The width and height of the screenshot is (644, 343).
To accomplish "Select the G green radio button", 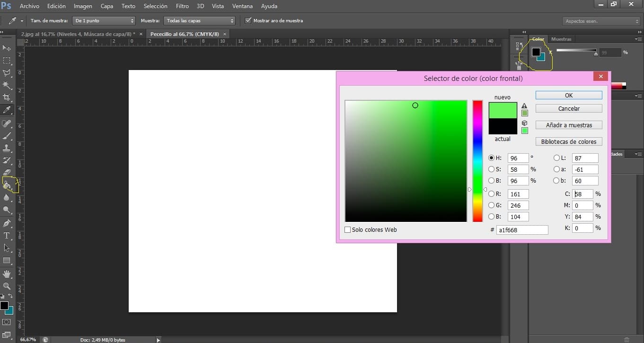I will [491, 205].
